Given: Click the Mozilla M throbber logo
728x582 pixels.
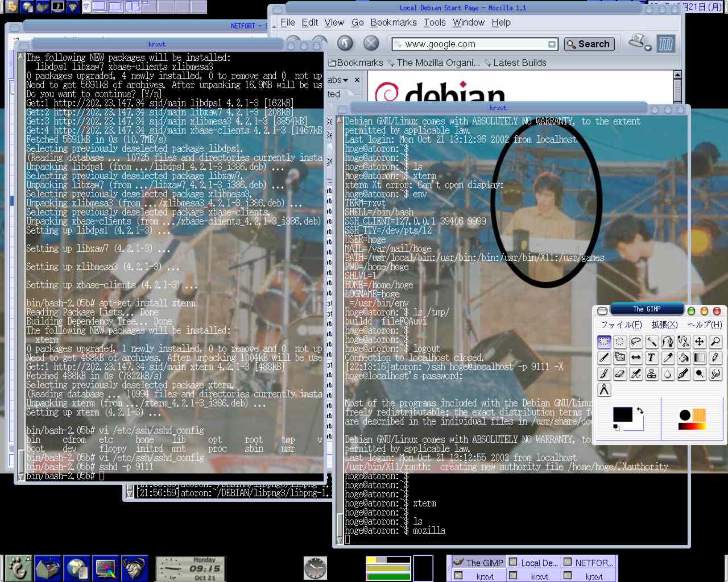Looking at the screenshot, I should click(x=665, y=43).
